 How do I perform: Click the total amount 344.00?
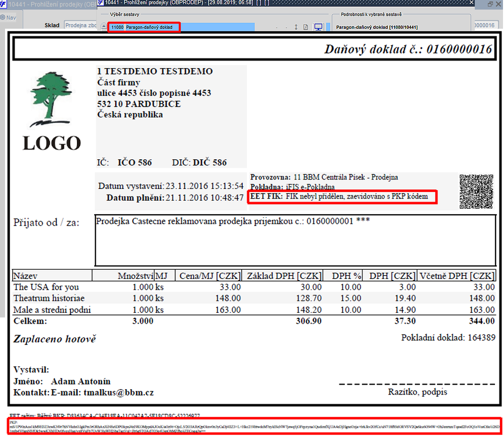(x=481, y=321)
